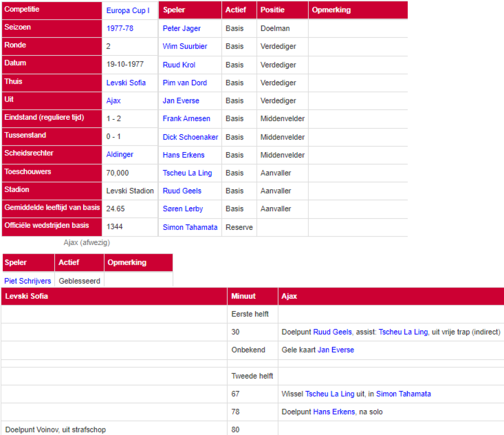
Task: Open Dick Schoenaker's player link
Action: pyautogui.click(x=190, y=137)
